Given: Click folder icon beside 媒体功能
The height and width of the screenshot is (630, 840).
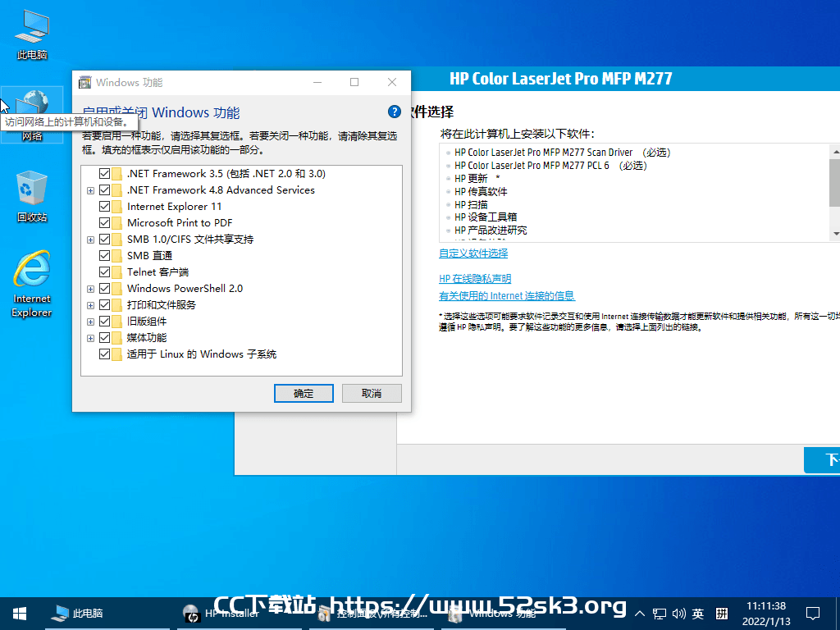Looking at the screenshot, I should pyautogui.click(x=116, y=338).
